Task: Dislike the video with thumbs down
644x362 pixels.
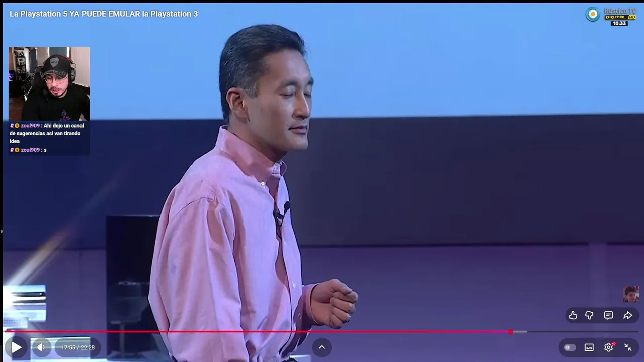Action: tap(589, 315)
